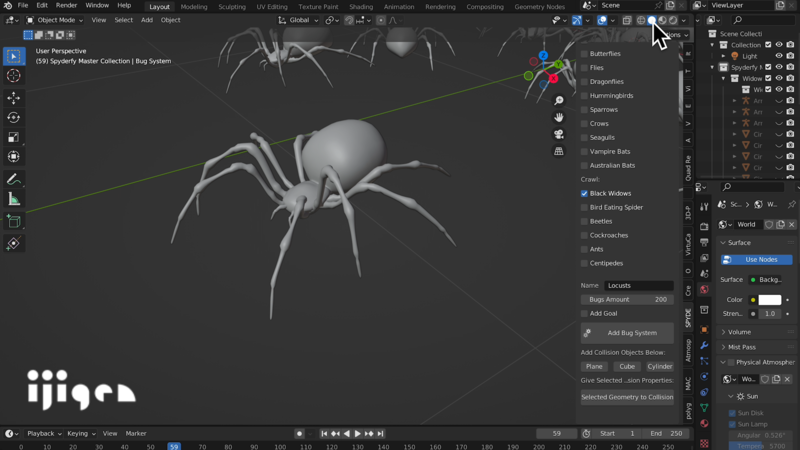Screen dimensions: 800x450
Task: Enable the Butterflies checkbox
Action: point(584,54)
